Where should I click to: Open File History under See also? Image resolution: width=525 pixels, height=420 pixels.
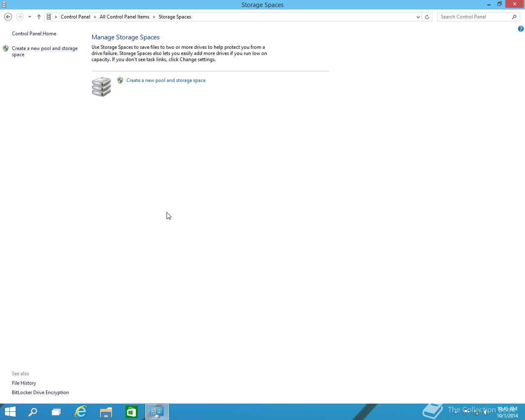(x=24, y=383)
